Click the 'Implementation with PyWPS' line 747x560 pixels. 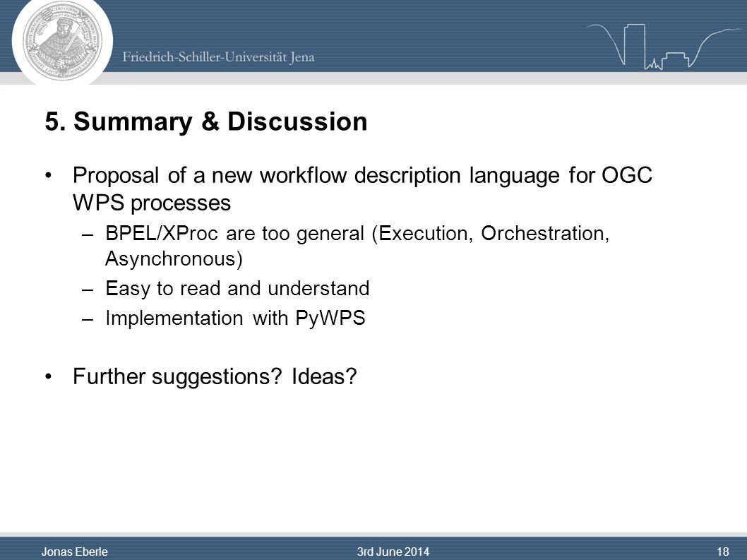[x=235, y=318]
